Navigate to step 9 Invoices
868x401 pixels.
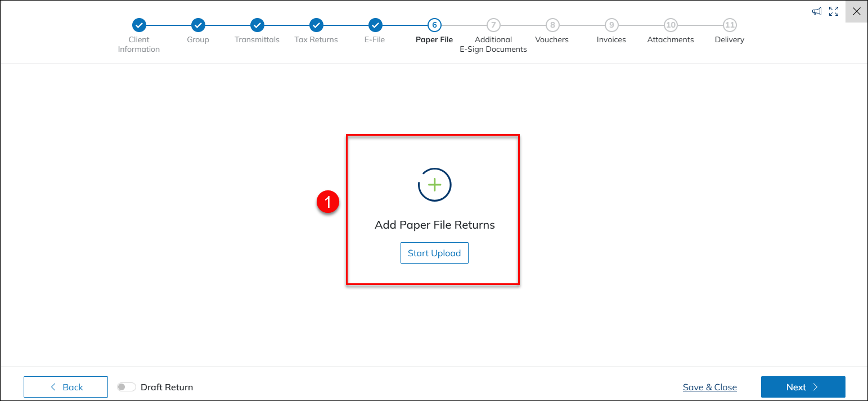point(611,25)
